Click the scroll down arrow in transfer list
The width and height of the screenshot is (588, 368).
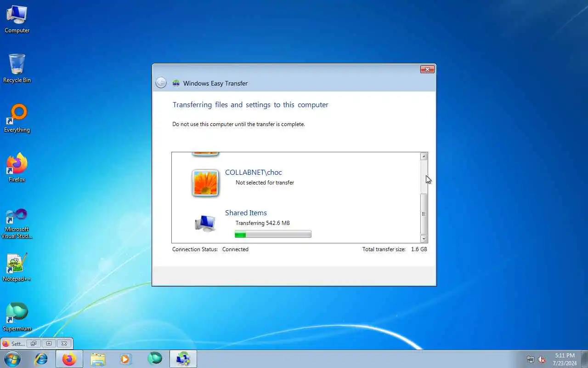pyautogui.click(x=424, y=239)
